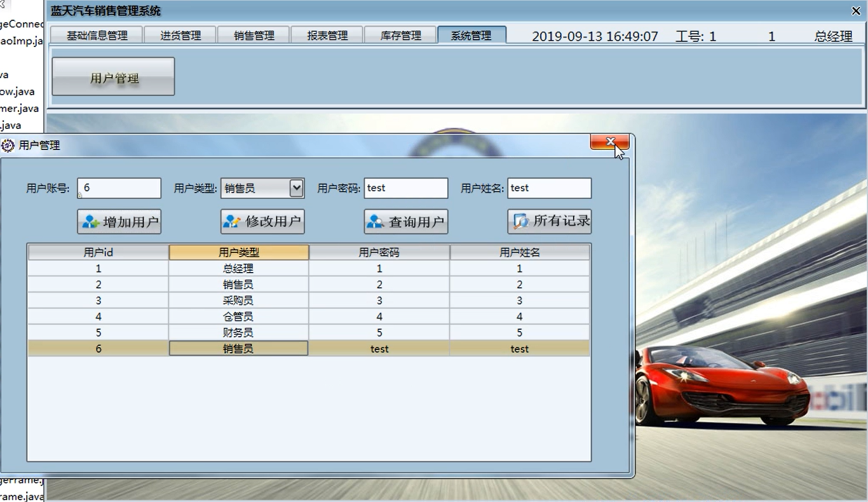868x502 pixels.
Task: Click the 总经理 role label at top right
Action: 833,36
